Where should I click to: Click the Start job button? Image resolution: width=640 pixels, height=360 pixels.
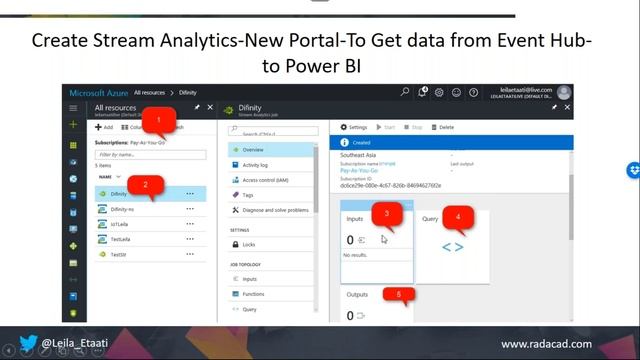(x=386, y=127)
